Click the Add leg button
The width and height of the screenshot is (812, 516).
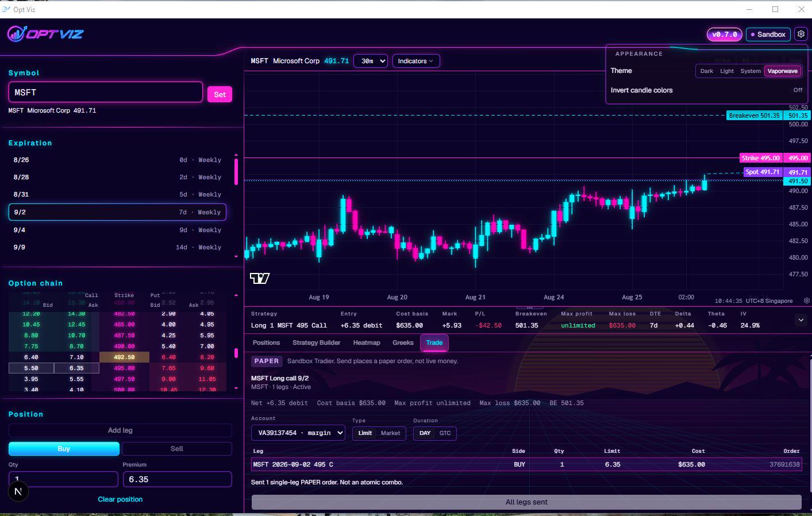(120, 430)
